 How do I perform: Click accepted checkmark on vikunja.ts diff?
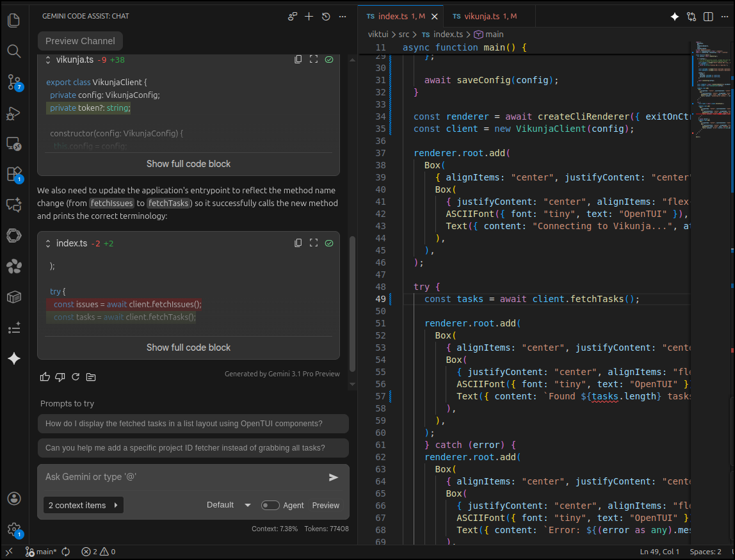coord(329,60)
